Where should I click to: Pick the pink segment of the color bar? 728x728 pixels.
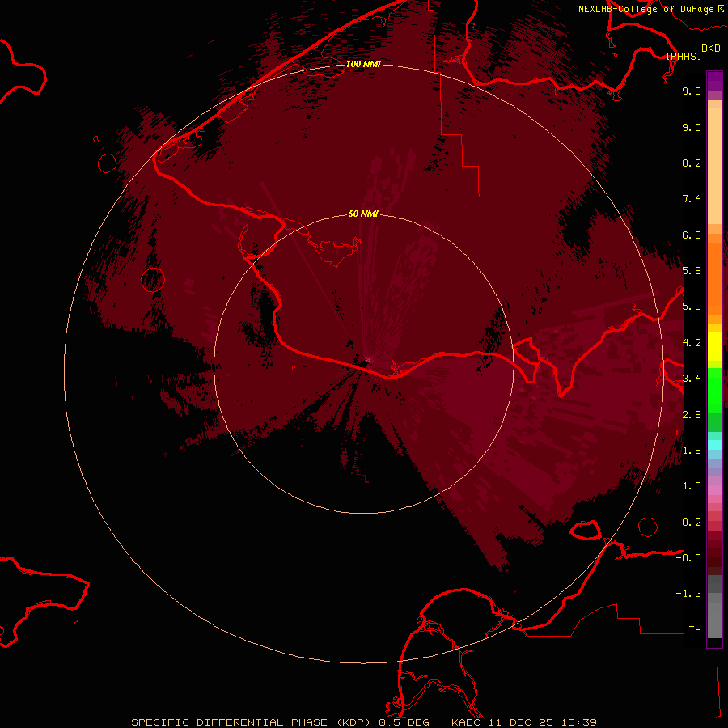(714, 490)
